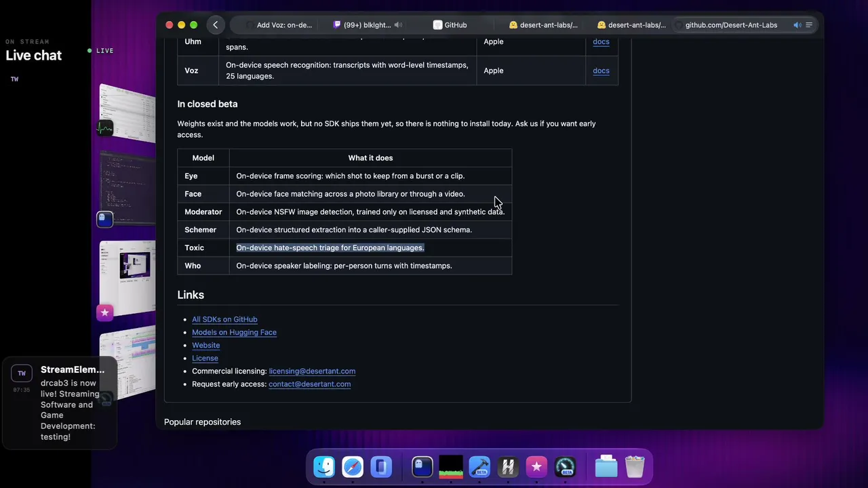Click the 'On-device structured extraction' description
Viewport: 868px width, 488px height.
click(354, 230)
